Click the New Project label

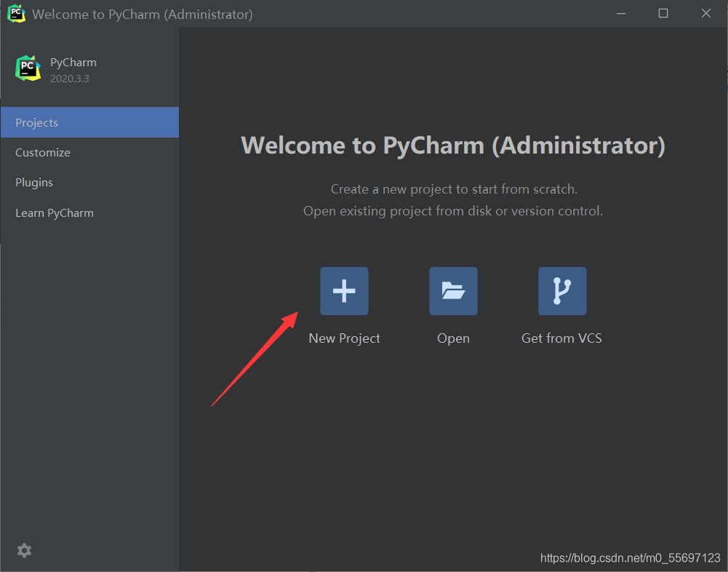(344, 338)
